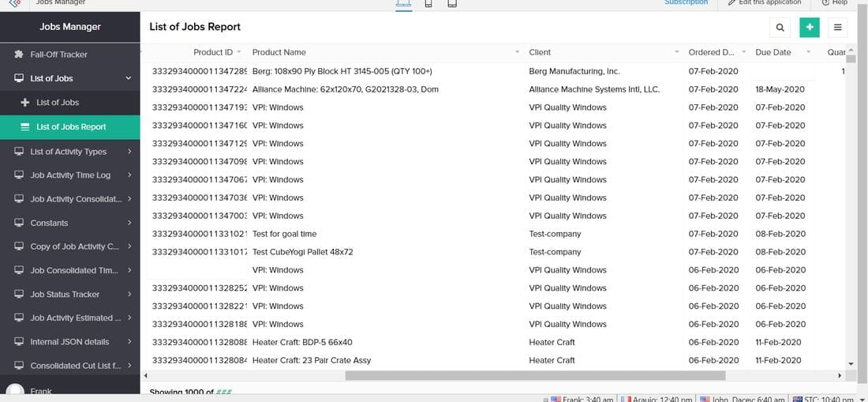Open Due Date column dropdown arrow

click(808, 52)
